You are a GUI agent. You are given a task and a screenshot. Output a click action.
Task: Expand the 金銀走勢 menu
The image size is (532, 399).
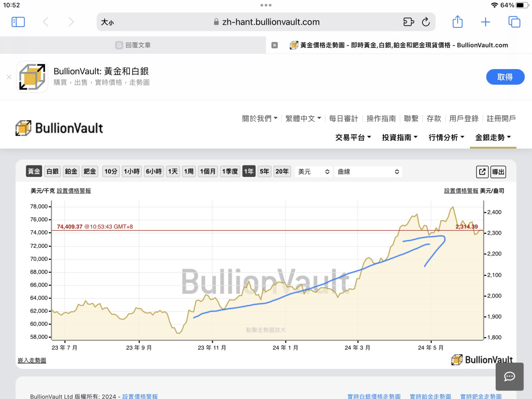[x=493, y=137]
